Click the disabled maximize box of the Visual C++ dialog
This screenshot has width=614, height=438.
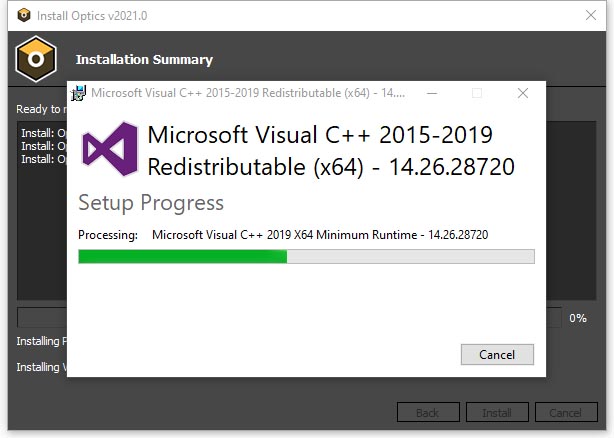(x=477, y=93)
